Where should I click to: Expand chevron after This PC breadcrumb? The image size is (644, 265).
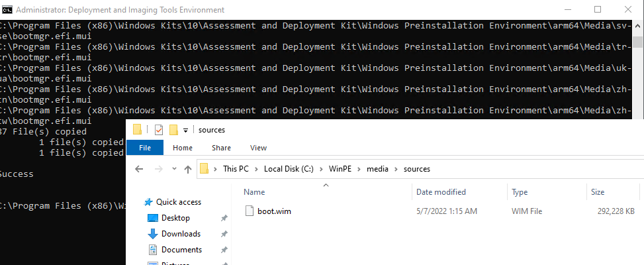[257, 169]
